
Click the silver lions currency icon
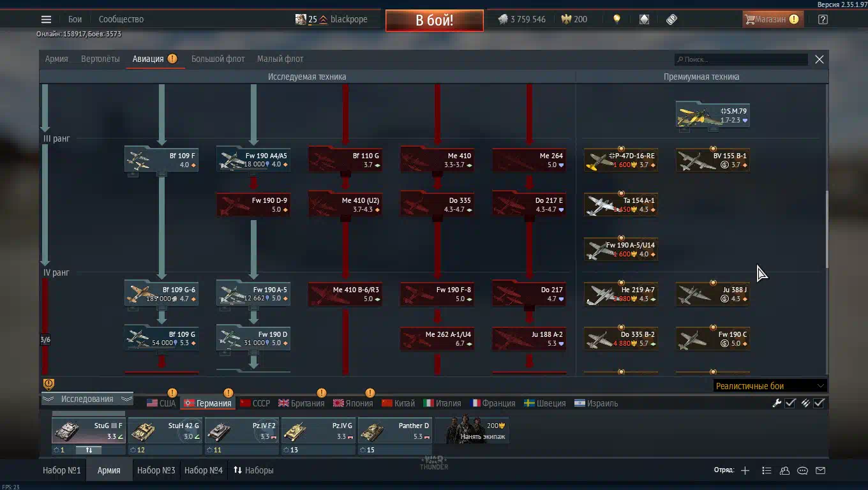tap(502, 19)
